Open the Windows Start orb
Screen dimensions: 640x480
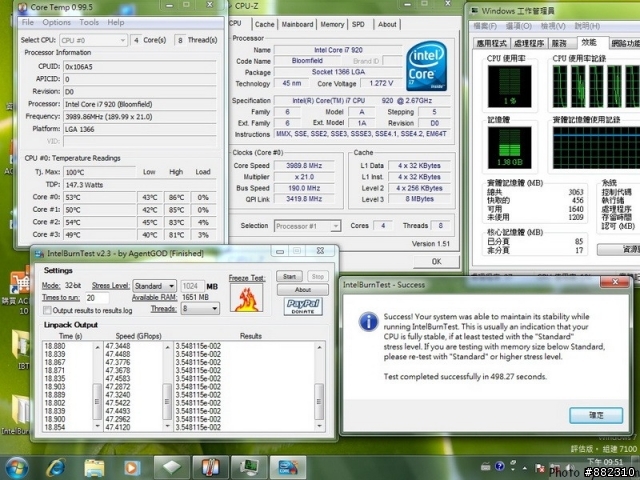coord(17,468)
